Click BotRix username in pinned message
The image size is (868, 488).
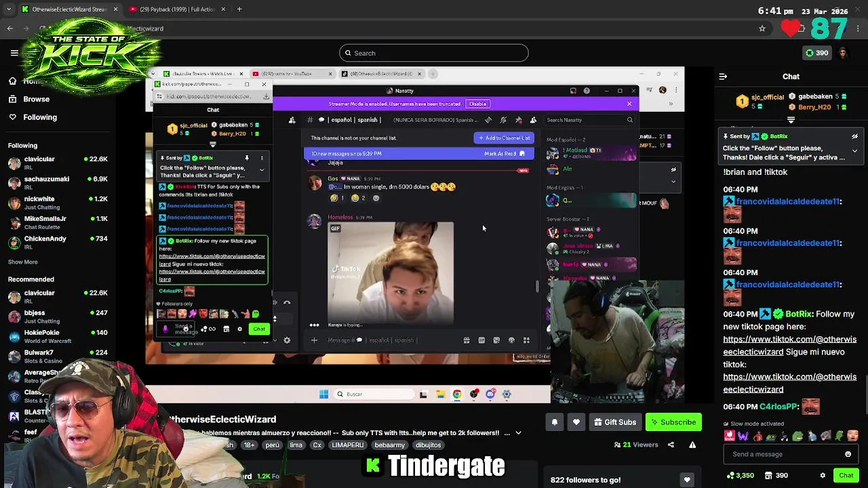pyautogui.click(x=778, y=136)
